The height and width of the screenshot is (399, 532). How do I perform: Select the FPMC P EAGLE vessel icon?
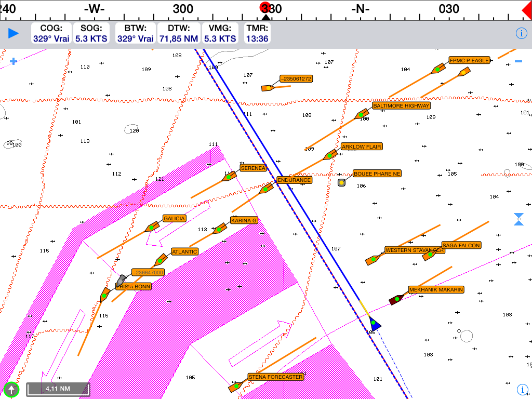(x=438, y=69)
